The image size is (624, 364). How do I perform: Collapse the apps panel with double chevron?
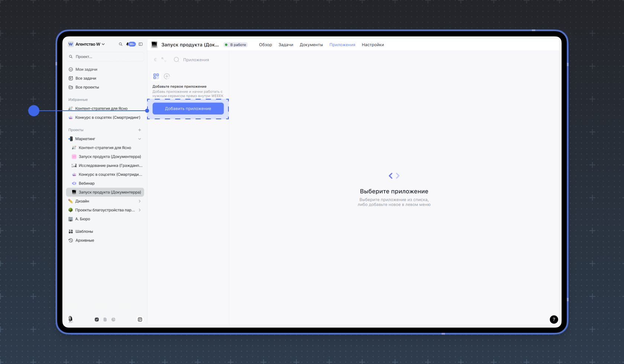(x=155, y=60)
